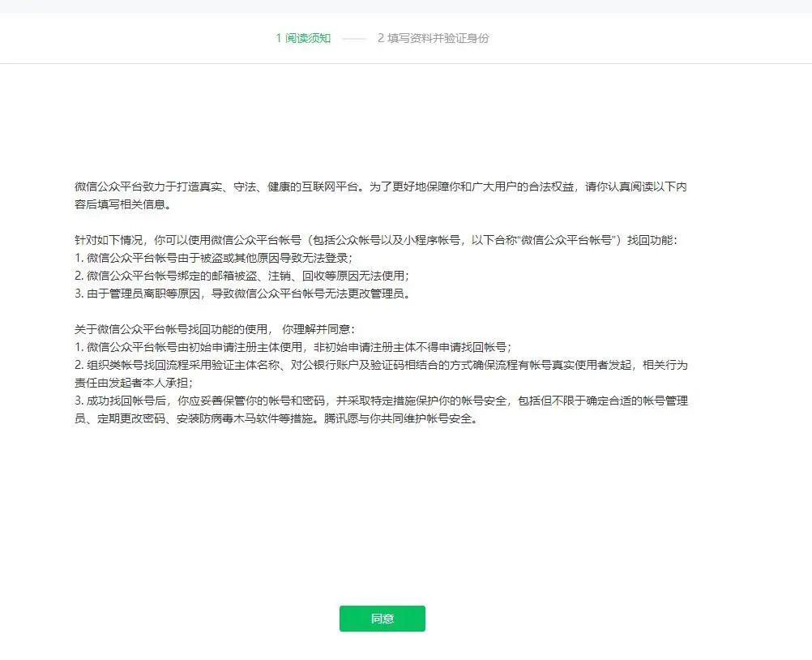812x660 pixels.
Task: Click the line starting 员、定期更改密码
Action: pyautogui.click(x=276, y=418)
